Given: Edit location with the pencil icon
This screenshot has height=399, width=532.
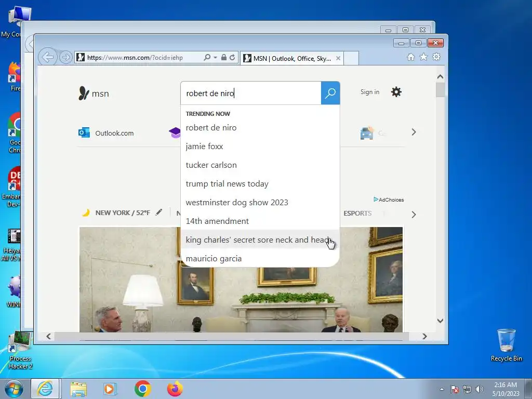Looking at the screenshot, I should point(159,212).
